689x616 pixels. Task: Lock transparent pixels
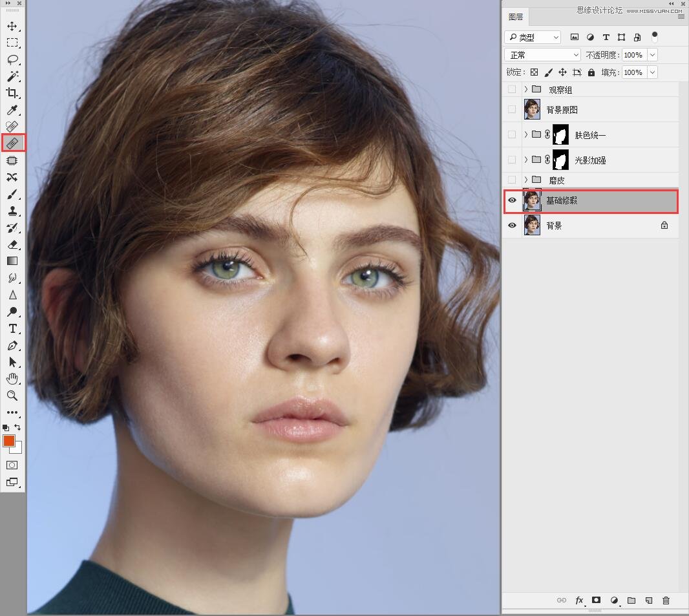point(534,72)
